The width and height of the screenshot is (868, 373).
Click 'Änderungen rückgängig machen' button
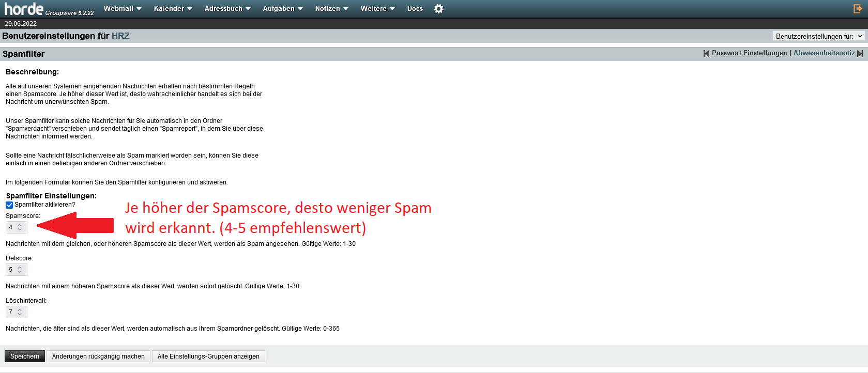point(98,356)
